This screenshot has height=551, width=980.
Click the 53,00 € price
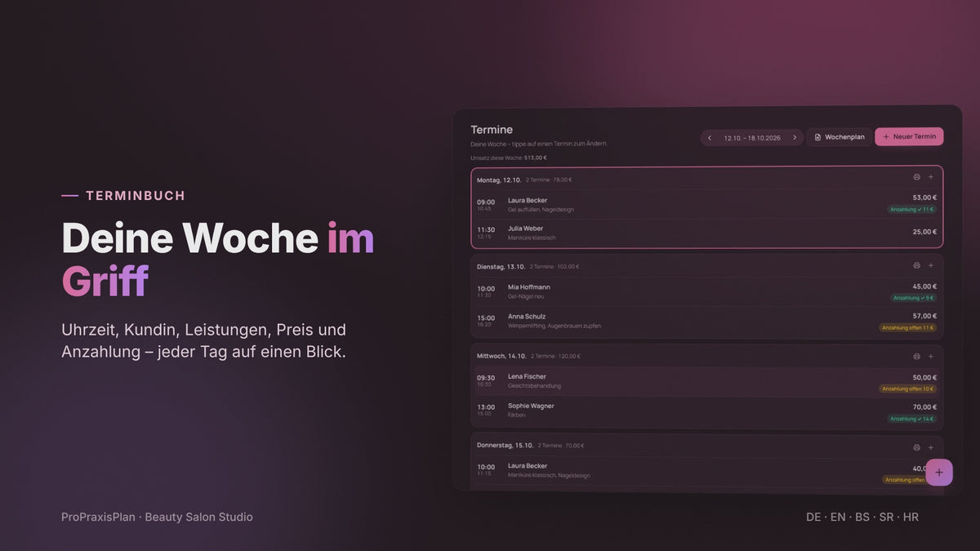924,198
